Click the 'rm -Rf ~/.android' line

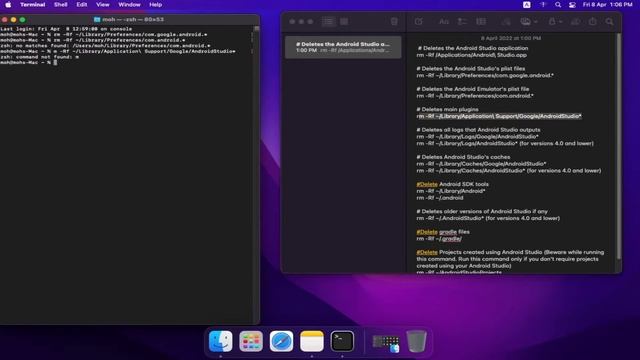tap(440, 198)
